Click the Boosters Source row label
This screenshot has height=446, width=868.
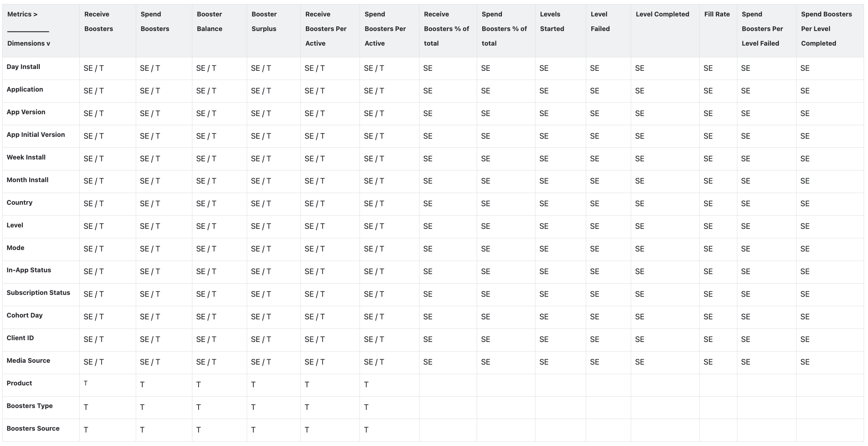tap(33, 428)
